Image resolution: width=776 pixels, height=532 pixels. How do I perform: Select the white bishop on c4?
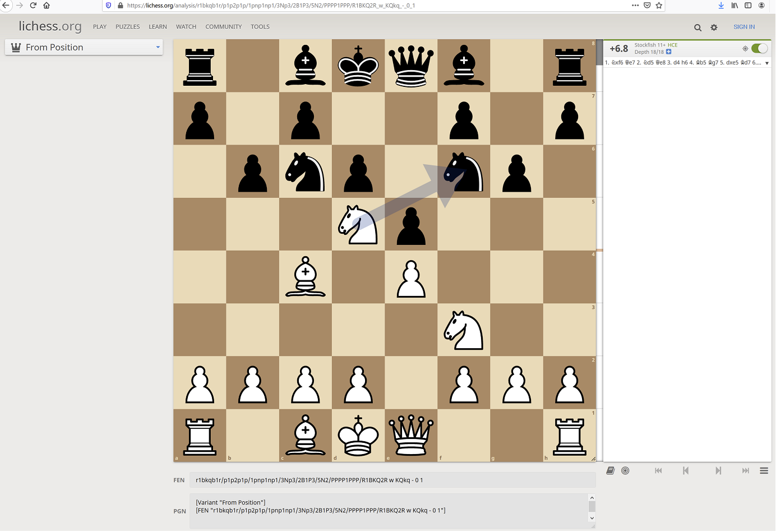click(306, 277)
